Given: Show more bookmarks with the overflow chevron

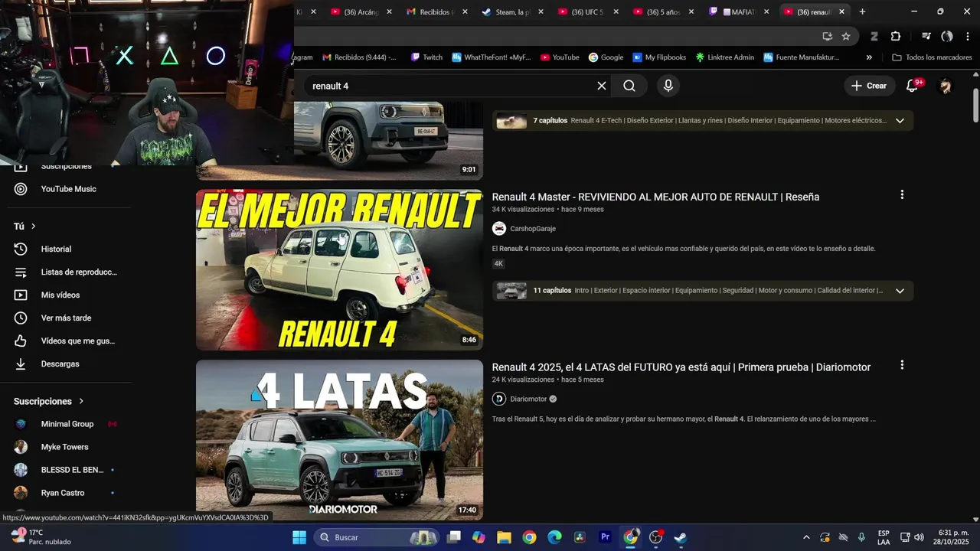Looking at the screenshot, I should click(869, 57).
